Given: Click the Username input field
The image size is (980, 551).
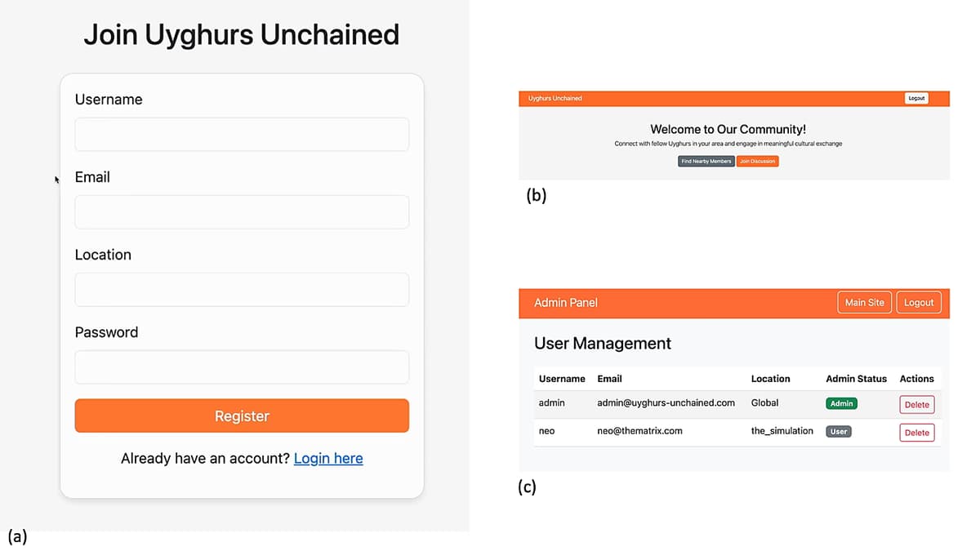Looking at the screenshot, I should click(242, 134).
